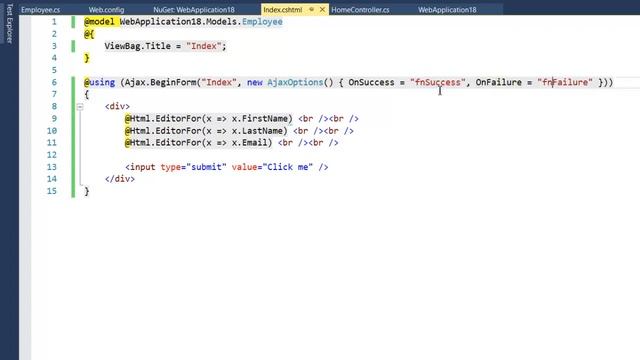This screenshot has height=360, width=640.
Task: Collapse the div block at line 8
Action: coord(80,107)
